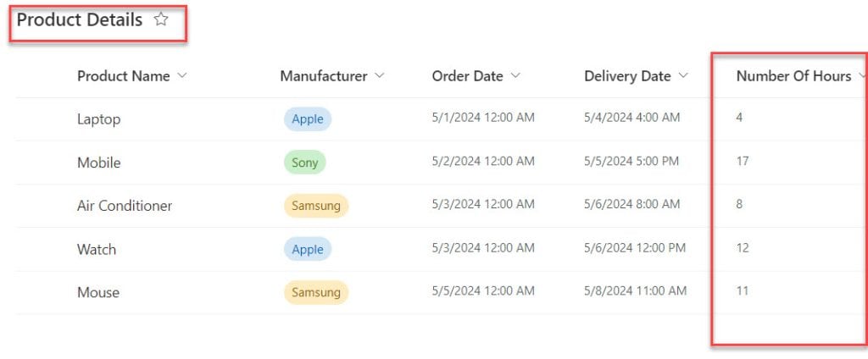Screen dimensions: 868x359
Task: Favorite the Product Details list with star
Action: [x=160, y=20]
